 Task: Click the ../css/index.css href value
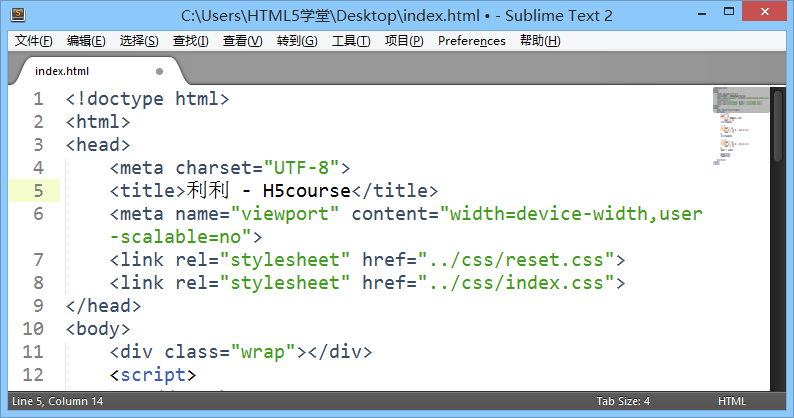pyautogui.click(x=516, y=283)
